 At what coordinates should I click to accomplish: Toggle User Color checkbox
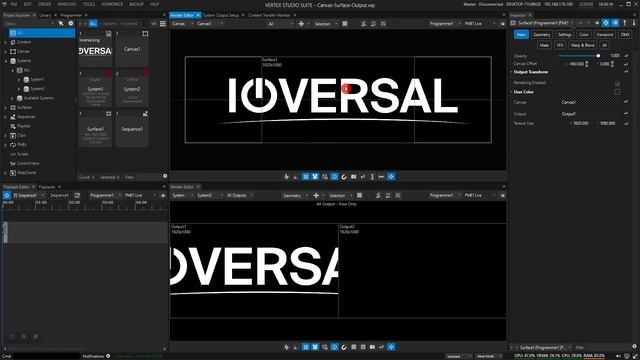click(x=617, y=92)
